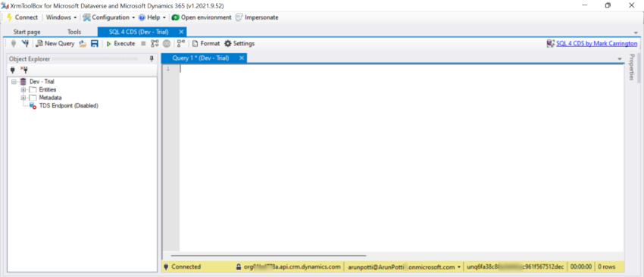Viewport: 644px width, 277px height.
Task: Expand the Metadata folder
Action: (23, 98)
